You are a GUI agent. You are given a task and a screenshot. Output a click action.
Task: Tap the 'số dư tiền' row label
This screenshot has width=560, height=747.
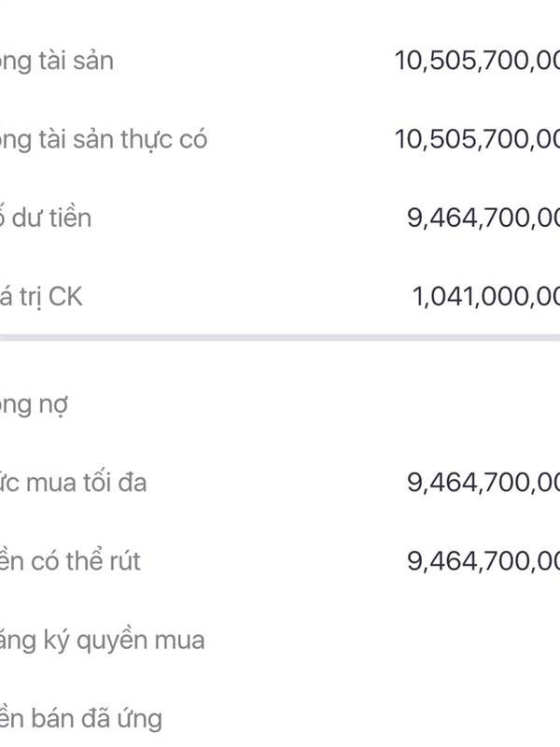pyautogui.click(x=45, y=218)
